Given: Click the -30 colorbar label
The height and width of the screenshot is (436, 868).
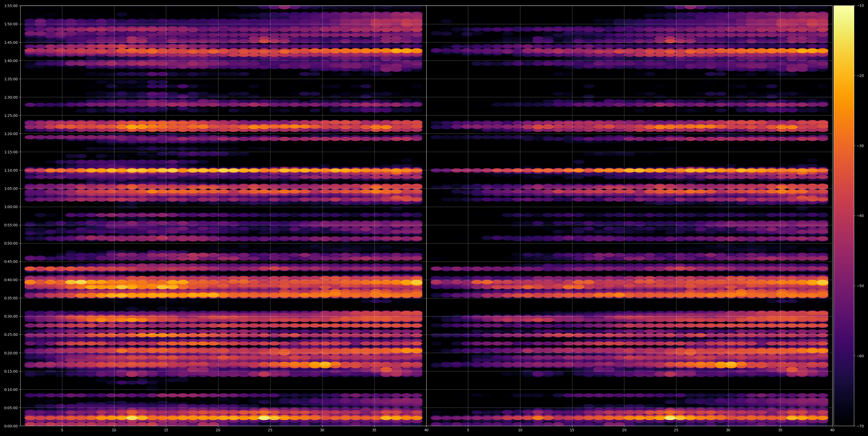Looking at the screenshot, I should click(x=860, y=146).
